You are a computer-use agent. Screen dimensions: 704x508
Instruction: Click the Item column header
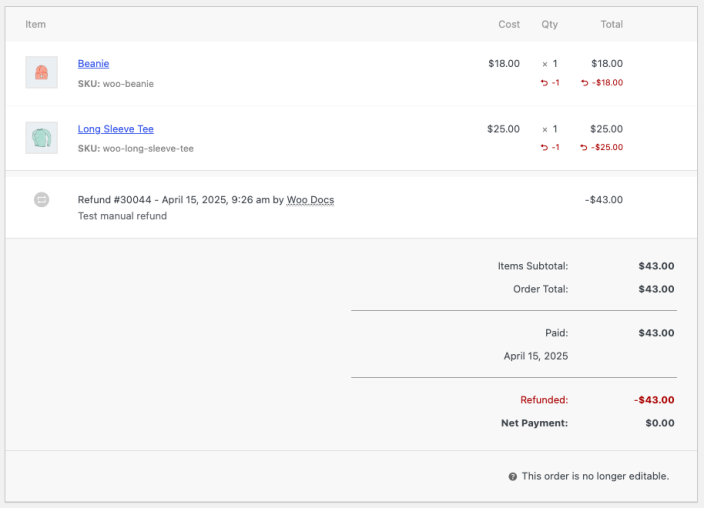coord(36,24)
